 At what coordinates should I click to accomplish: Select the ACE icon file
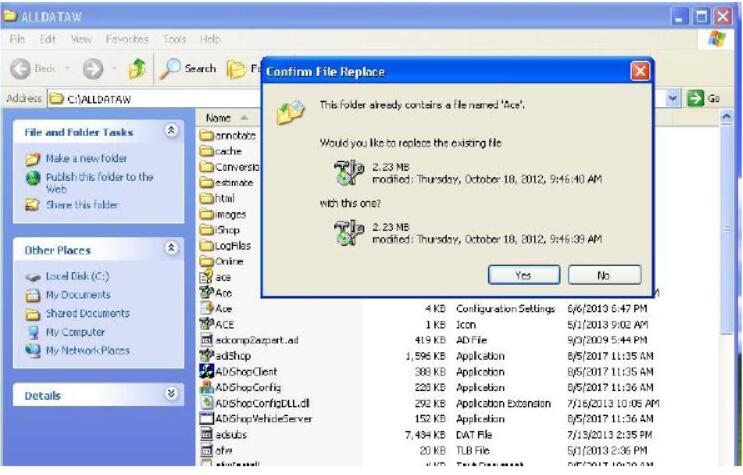217,324
